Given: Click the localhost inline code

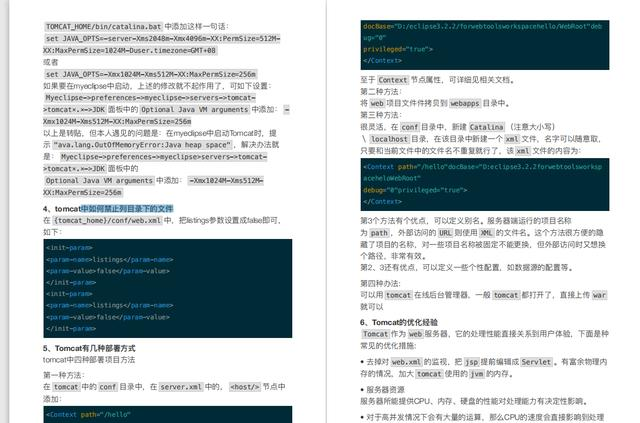Looking at the screenshot, I should coord(389,139).
